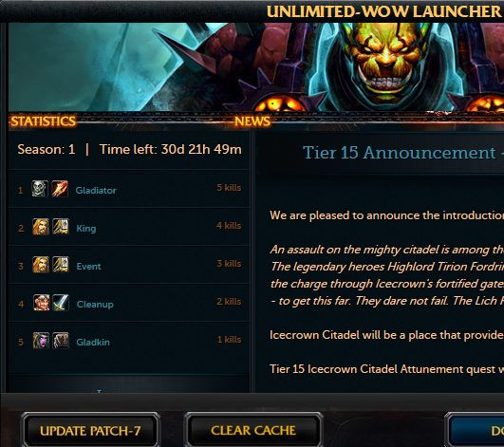Open the King player name link
The width and height of the screenshot is (504, 447).
(86, 229)
